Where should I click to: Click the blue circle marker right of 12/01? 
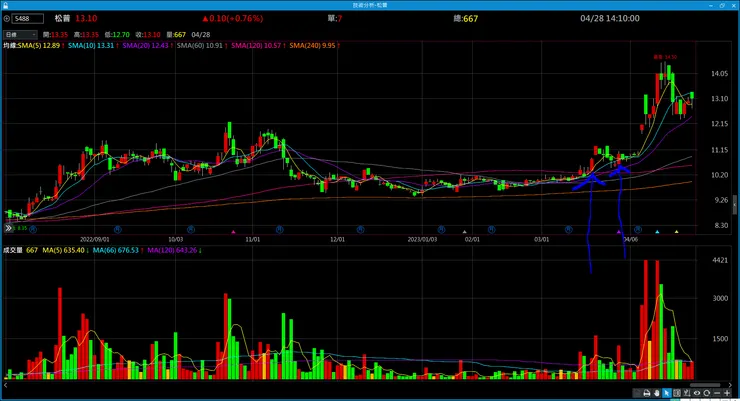tap(360, 229)
